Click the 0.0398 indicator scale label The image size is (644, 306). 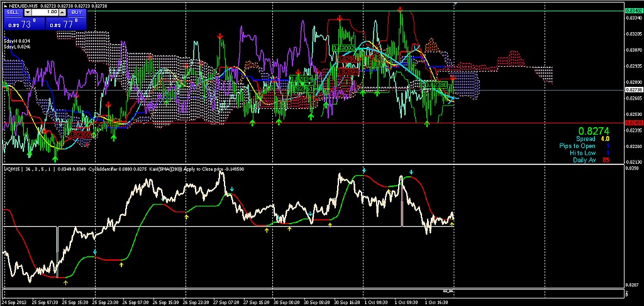coord(633,168)
